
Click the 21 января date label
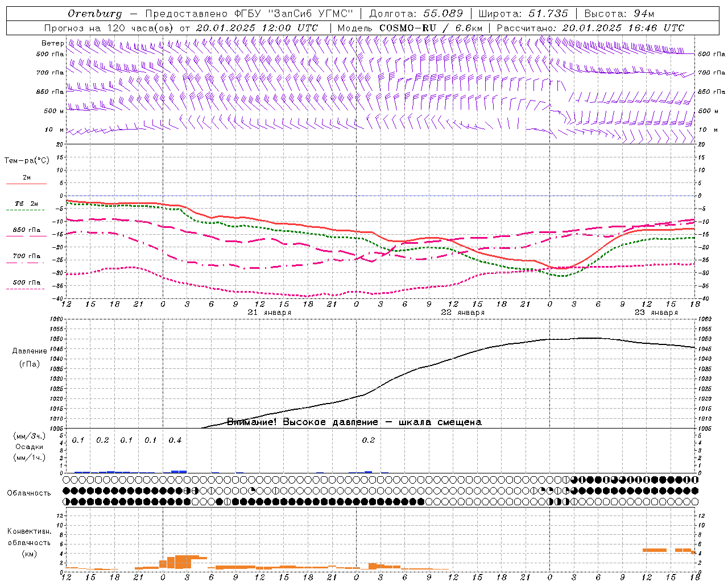270,312
